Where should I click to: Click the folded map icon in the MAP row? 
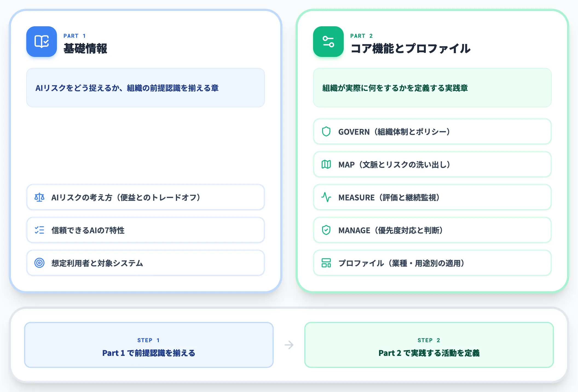tap(326, 165)
